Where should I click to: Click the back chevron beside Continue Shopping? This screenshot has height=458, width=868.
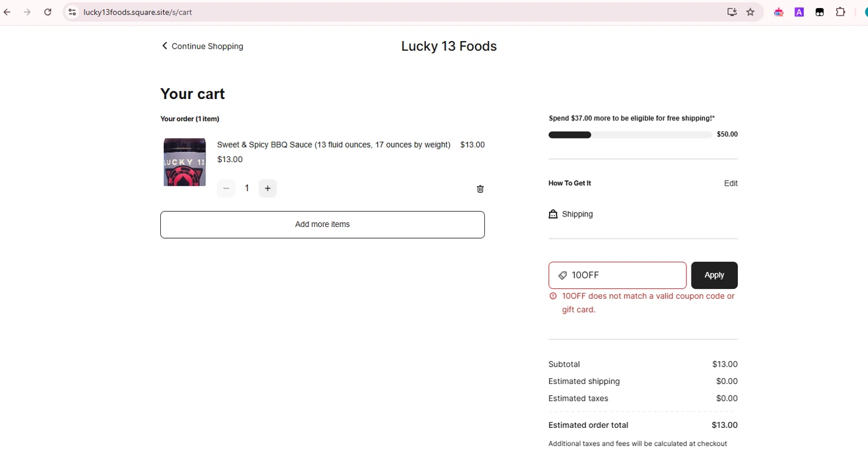[x=164, y=46]
